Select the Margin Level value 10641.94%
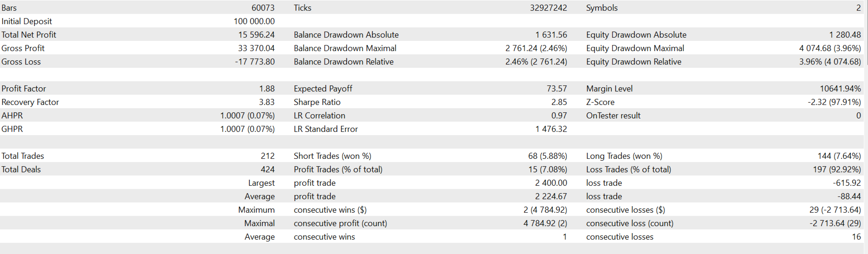Image resolution: width=868 pixels, height=254 pixels. [x=840, y=89]
